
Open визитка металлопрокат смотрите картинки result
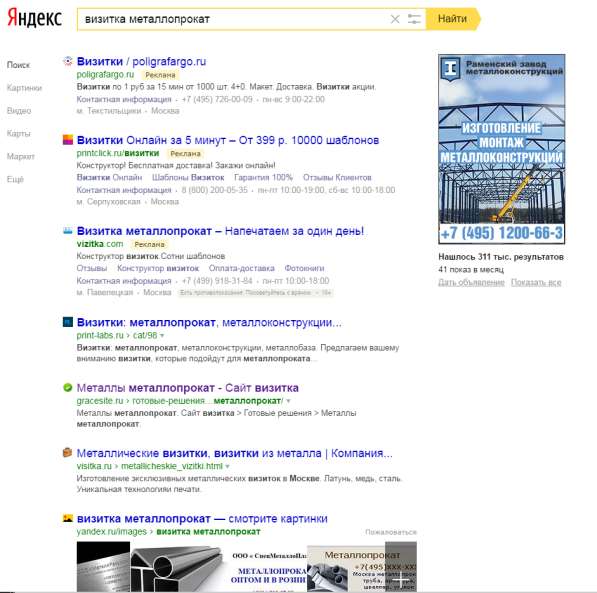pos(202,519)
